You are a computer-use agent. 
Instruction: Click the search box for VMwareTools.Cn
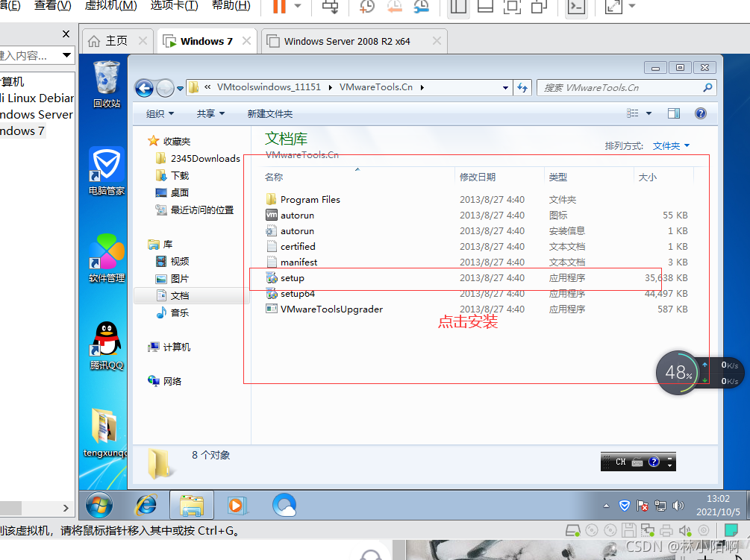(627, 88)
